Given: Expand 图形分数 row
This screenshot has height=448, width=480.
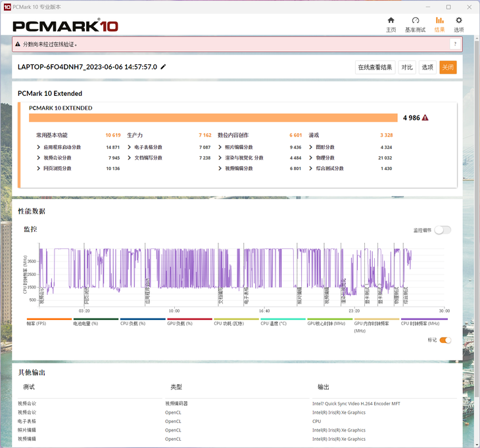Looking at the screenshot, I should click(311, 147).
